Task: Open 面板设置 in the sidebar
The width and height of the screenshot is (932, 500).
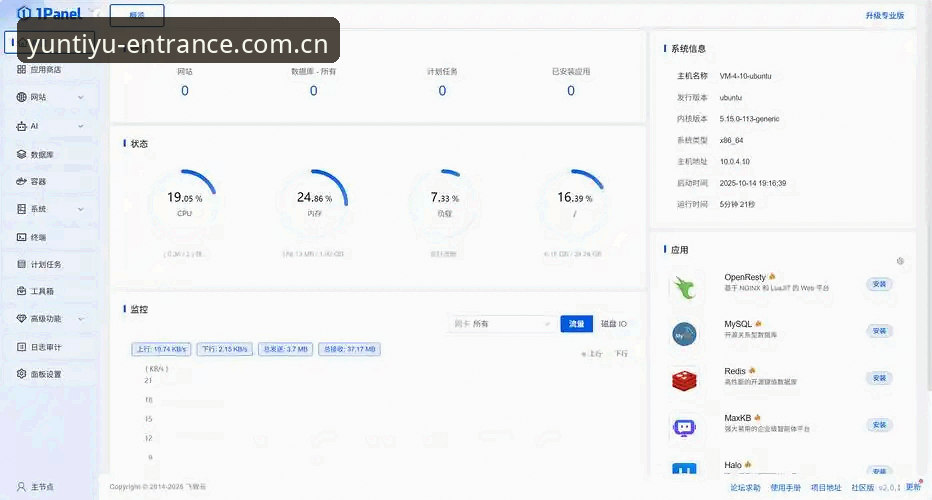Action: [46, 374]
